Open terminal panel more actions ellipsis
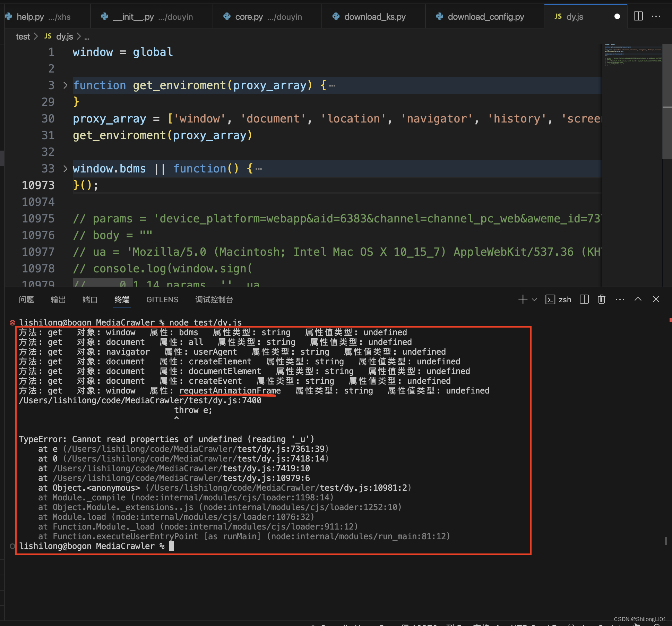 tap(620, 299)
